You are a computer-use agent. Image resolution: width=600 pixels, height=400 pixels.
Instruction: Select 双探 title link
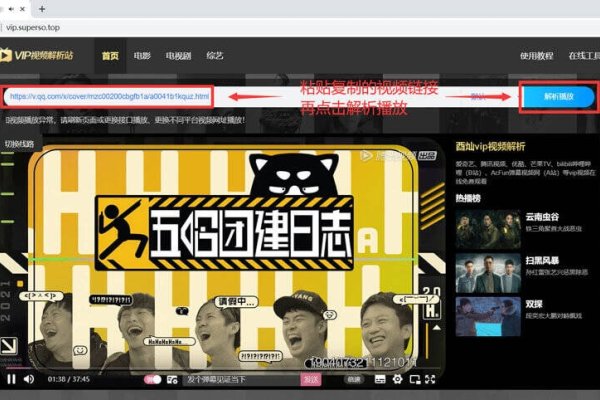tap(534, 304)
